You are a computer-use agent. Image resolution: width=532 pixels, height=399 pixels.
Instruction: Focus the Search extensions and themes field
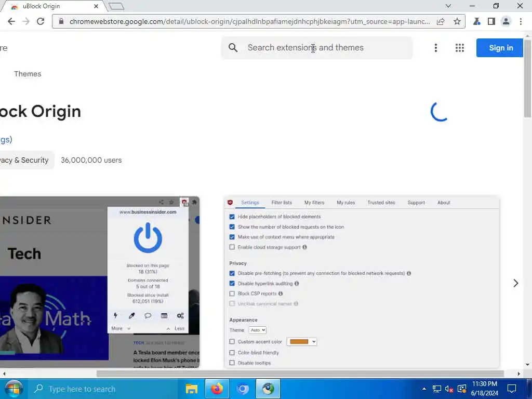(x=317, y=48)
